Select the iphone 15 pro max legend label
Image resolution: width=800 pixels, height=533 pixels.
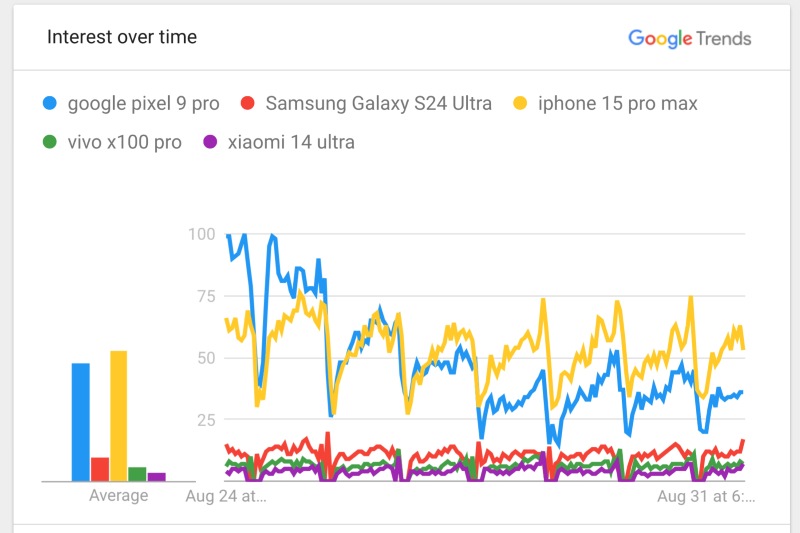pyautogui.click(x=618, y=103)
